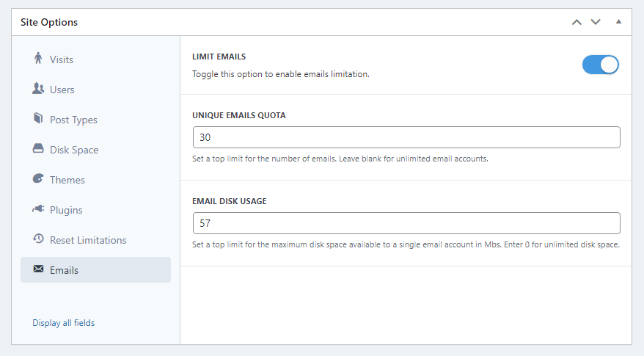Move Site Options panel down
Image resolution: width=644 pixels, height=356 pixels.
click(x=596, y=22)
